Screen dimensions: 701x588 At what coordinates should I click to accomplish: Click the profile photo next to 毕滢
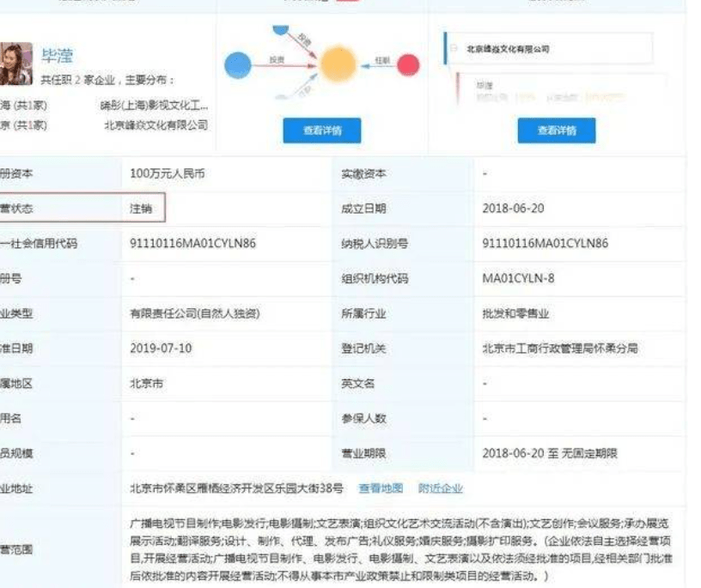15,64
